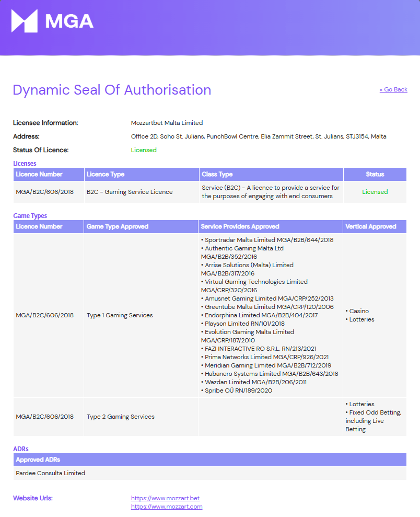Click the Licensee Information label

pos(45,123)
